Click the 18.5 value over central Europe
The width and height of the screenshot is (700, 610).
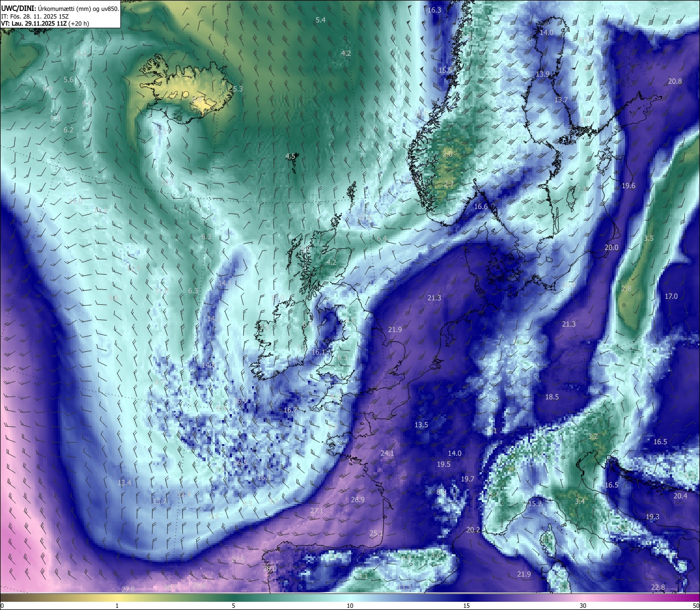pos(552,397)
